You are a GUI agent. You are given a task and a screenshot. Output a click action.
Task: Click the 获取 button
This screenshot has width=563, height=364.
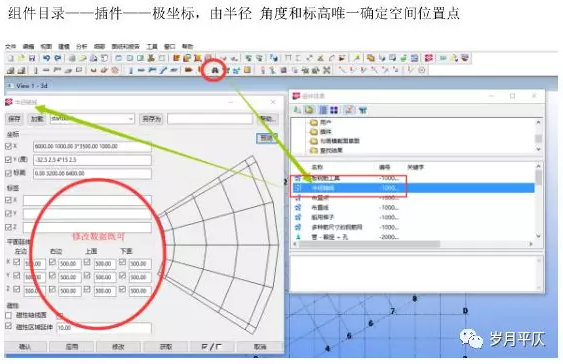tap(166, 347)
